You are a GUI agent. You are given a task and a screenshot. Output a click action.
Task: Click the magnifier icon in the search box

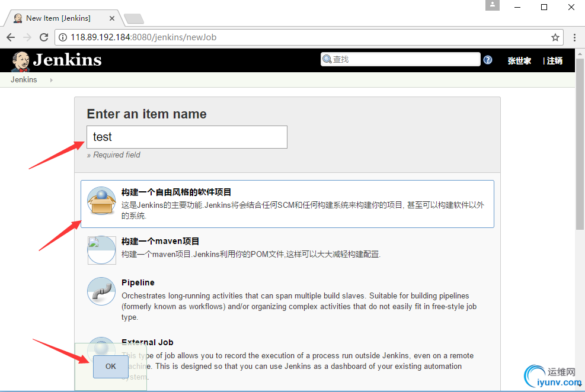(327, 59)
